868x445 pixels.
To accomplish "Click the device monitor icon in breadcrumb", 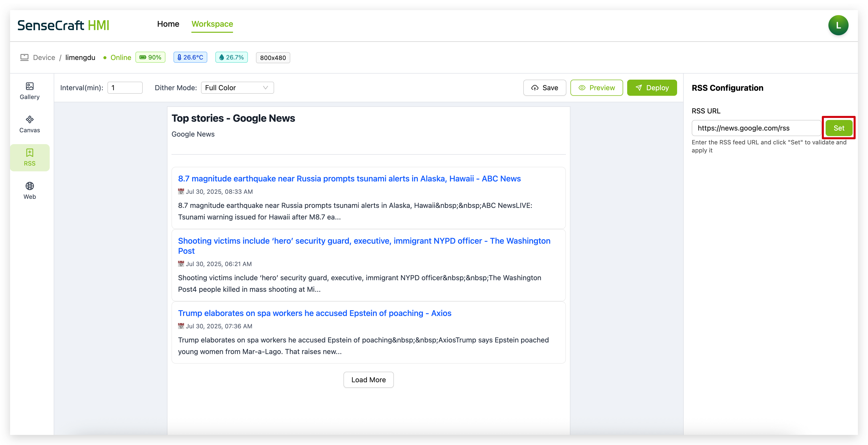I will (x=24, y=57).
